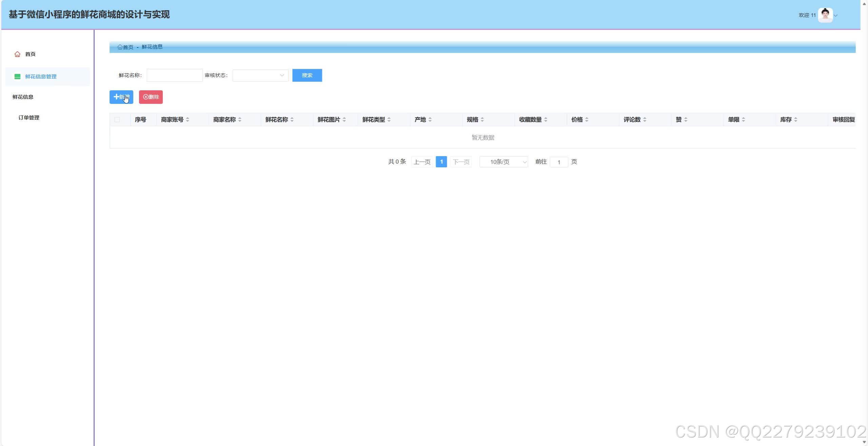Sort table by 价格 column arrows
This screenshot has width=868, height=446.
click(587, 120)
